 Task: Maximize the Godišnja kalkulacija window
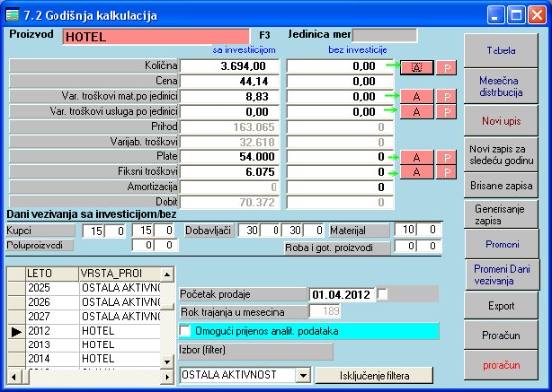pyautogui.click(x=516, y=15)
